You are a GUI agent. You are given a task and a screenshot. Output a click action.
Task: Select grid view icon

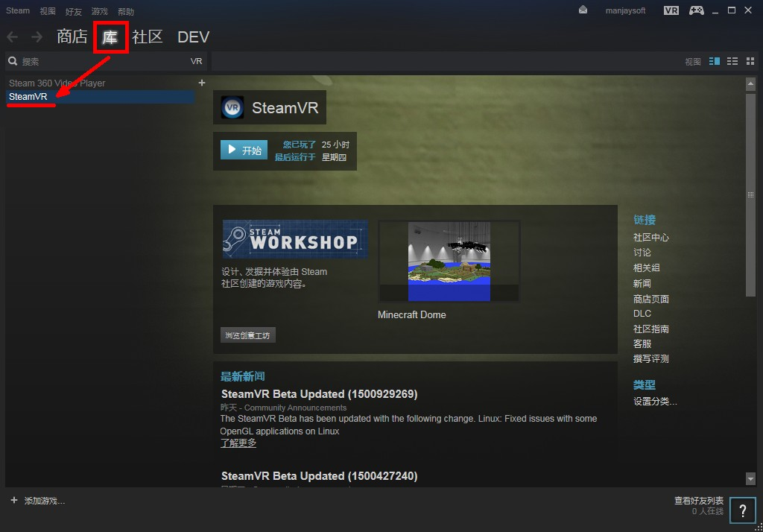(x=750, y=61)
